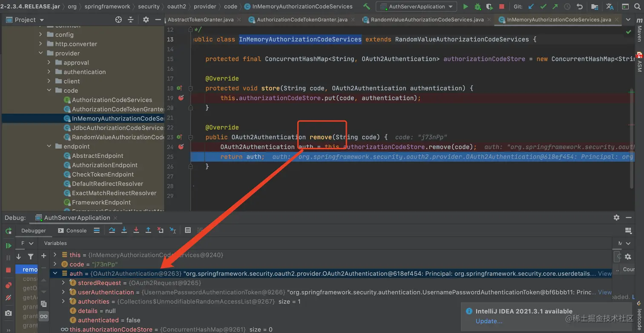
Task: Expand the config folder
Action: 41,35
